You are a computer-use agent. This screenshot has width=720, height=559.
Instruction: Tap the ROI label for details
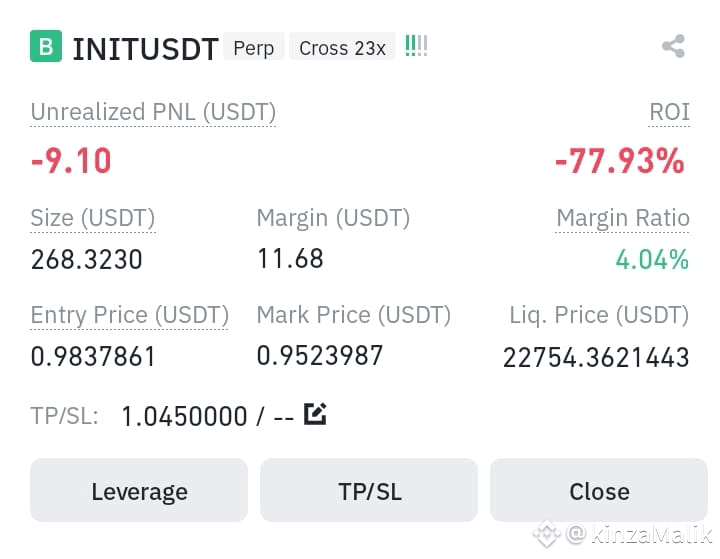669,112
